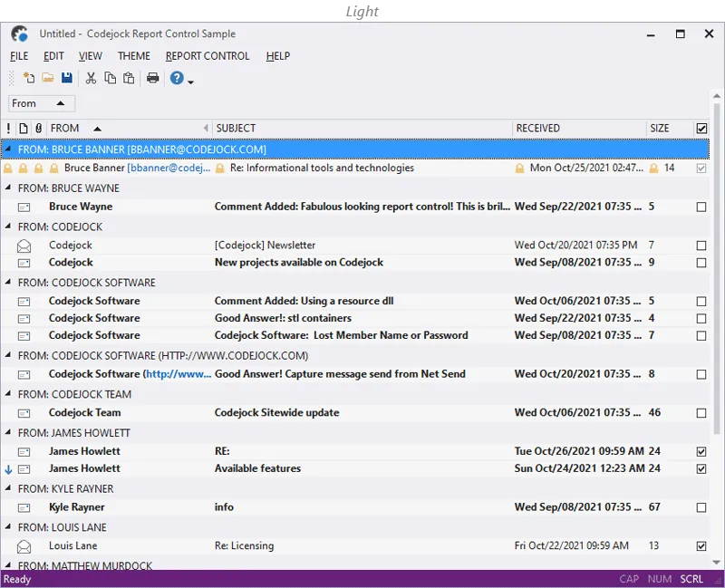Viewport: 725px width, 588px height.
Task: Open the THEME menu
Action: tap(133, 56)
